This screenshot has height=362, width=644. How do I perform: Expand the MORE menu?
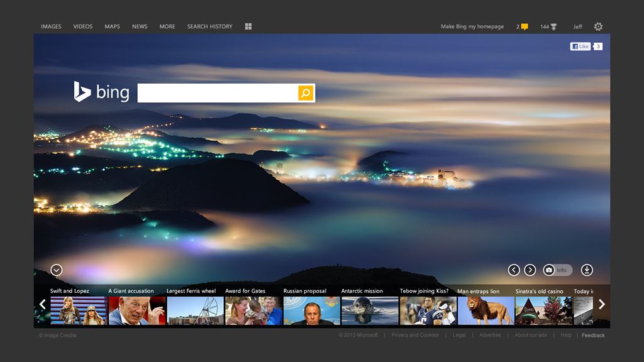point(167,26)
